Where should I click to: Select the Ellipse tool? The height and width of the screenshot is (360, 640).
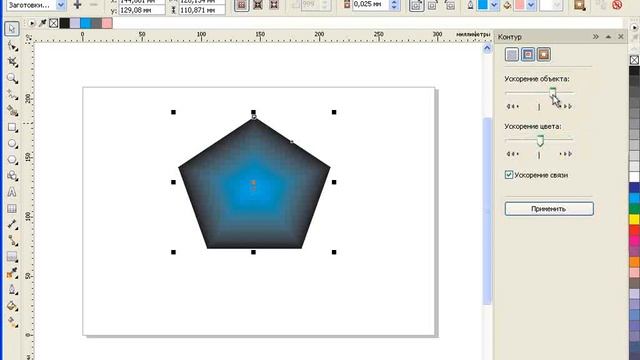12,143
